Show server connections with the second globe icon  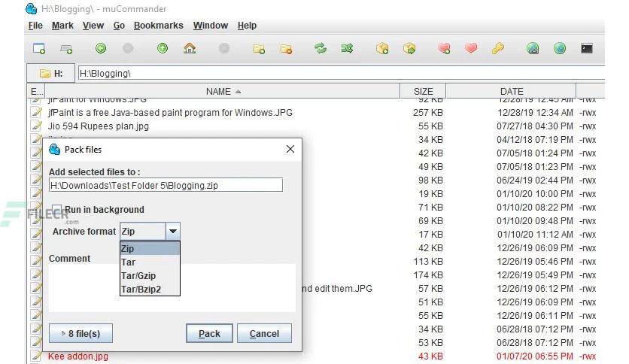(x=560, y=48)
